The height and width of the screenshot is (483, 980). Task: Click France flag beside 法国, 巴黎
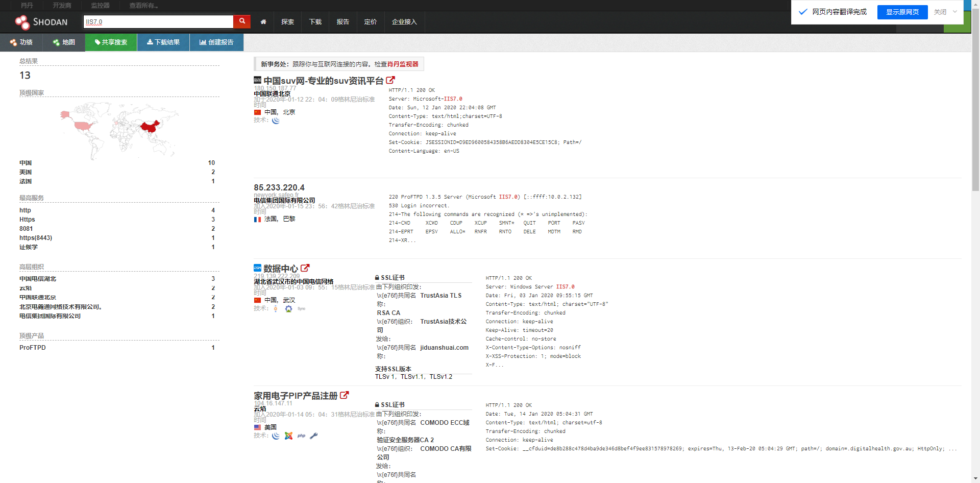pyautogui.click(x=258, y=219)
